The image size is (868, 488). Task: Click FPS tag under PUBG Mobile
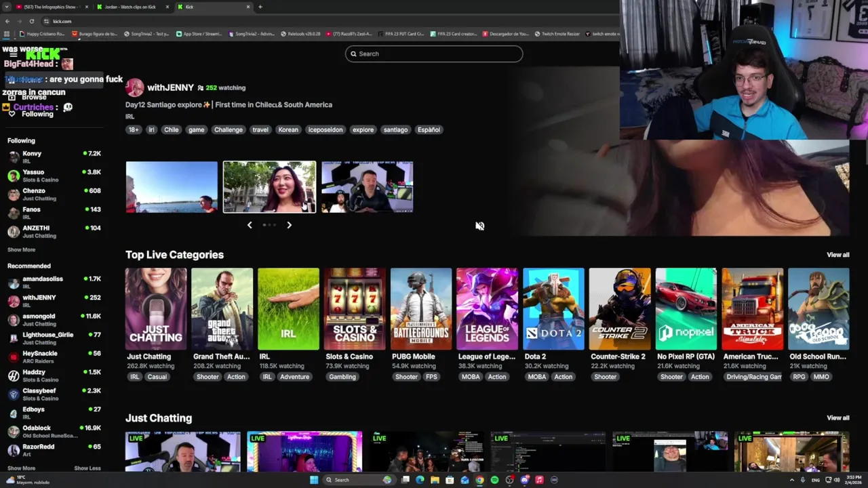coord(431,377)
